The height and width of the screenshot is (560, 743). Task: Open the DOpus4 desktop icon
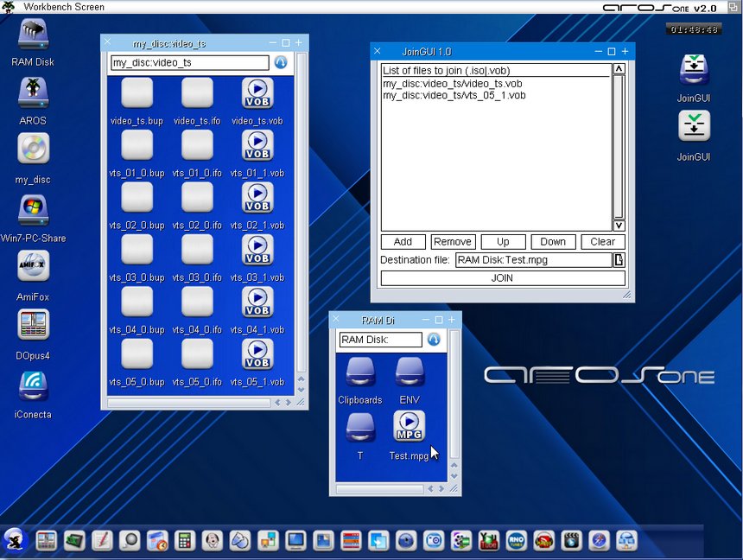pos(34,325)
